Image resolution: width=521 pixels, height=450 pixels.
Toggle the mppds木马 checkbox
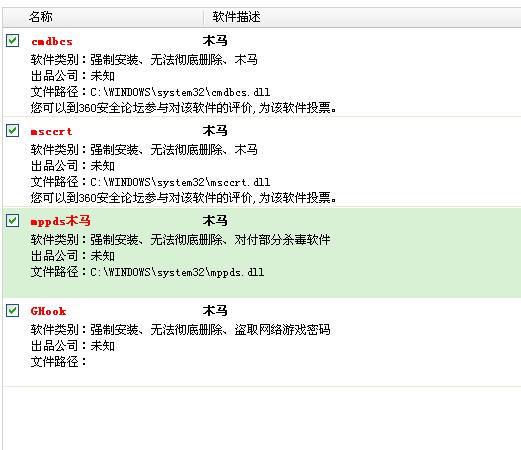[12, 221]
